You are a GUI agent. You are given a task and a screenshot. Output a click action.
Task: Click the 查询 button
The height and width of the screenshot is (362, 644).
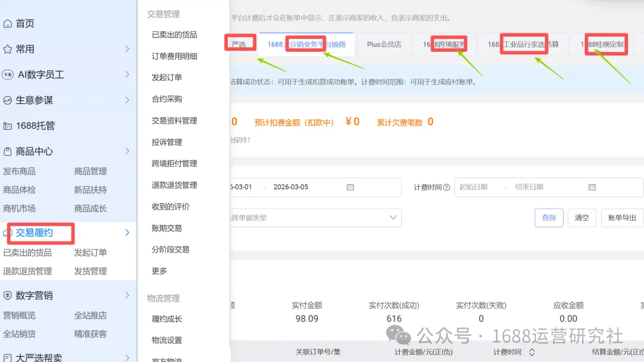[549, 218]
